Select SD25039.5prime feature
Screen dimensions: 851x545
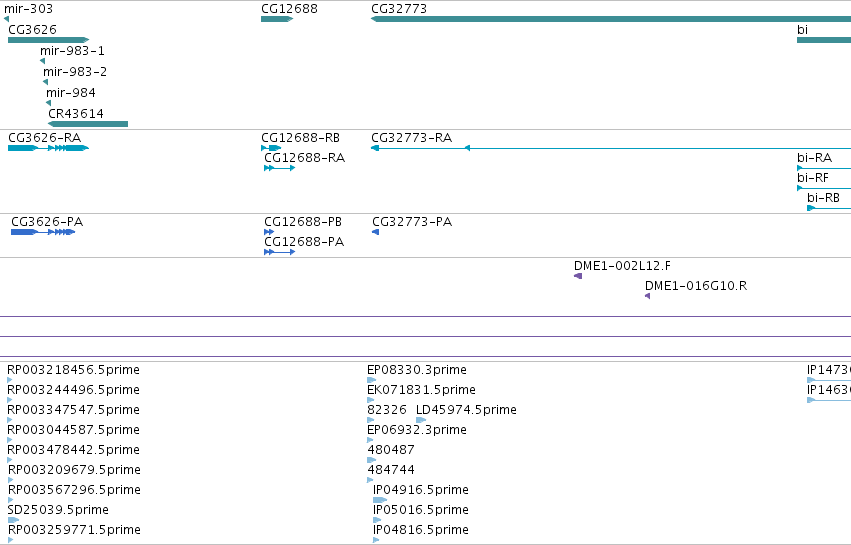pyautogui.click(x=58, y=510)
